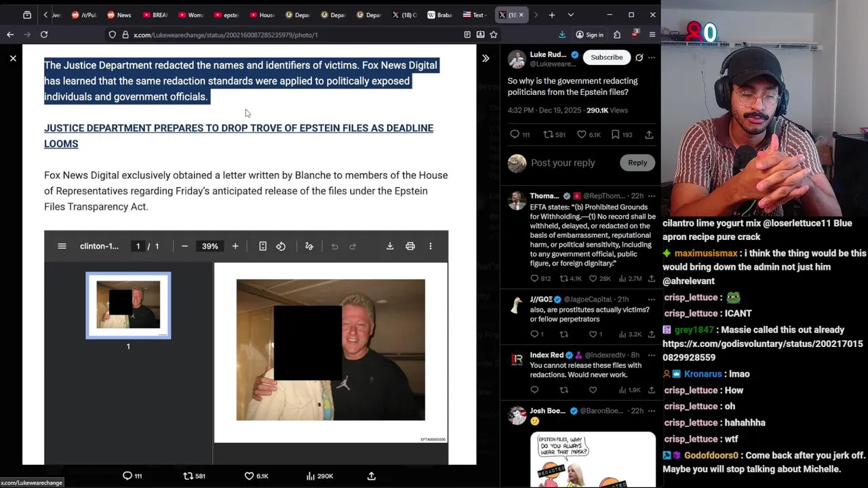Collapse the tweet sidebar with the double chevron
The image size is (868, 488).
point(486,58)
